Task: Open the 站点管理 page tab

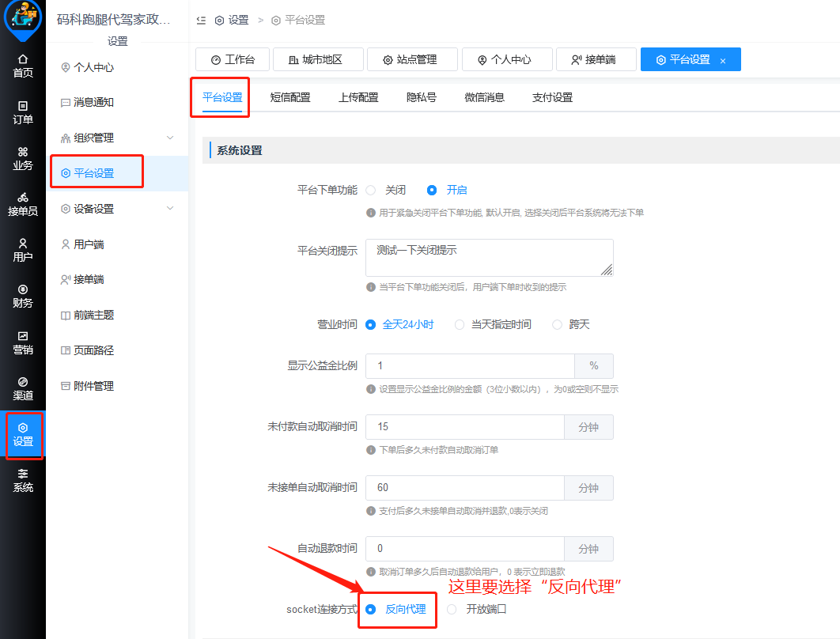Action: tap(412, 59)
